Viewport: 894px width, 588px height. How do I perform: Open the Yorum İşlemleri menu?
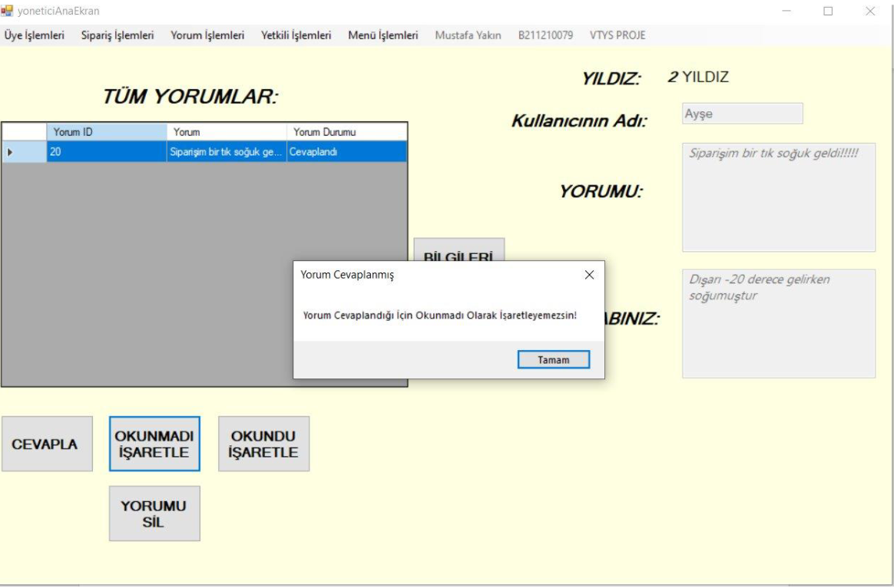[x=207, y=35]
